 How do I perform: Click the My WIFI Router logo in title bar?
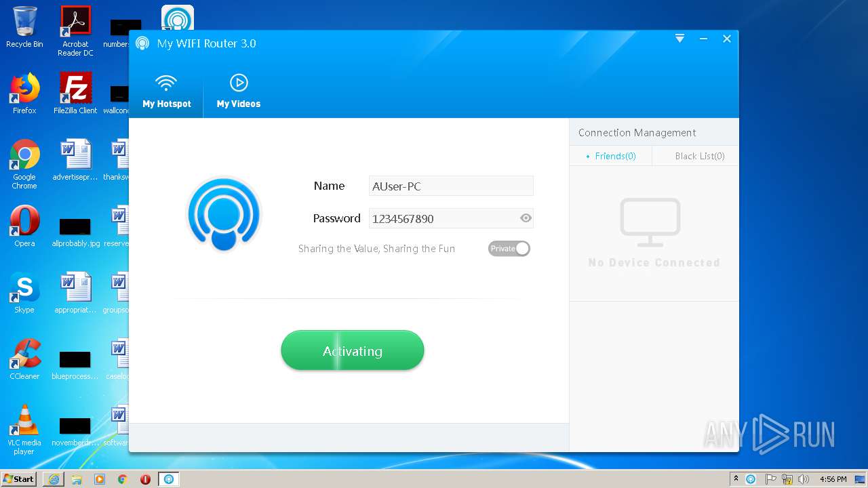[x=142, y=43]
